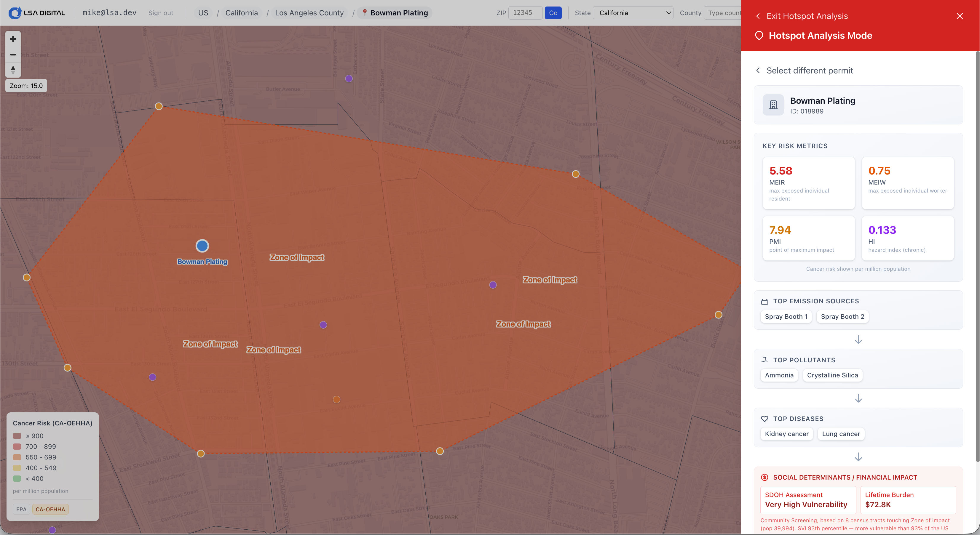Click the Hotspot Analysis Mode pin icon

tap(759, 35)
